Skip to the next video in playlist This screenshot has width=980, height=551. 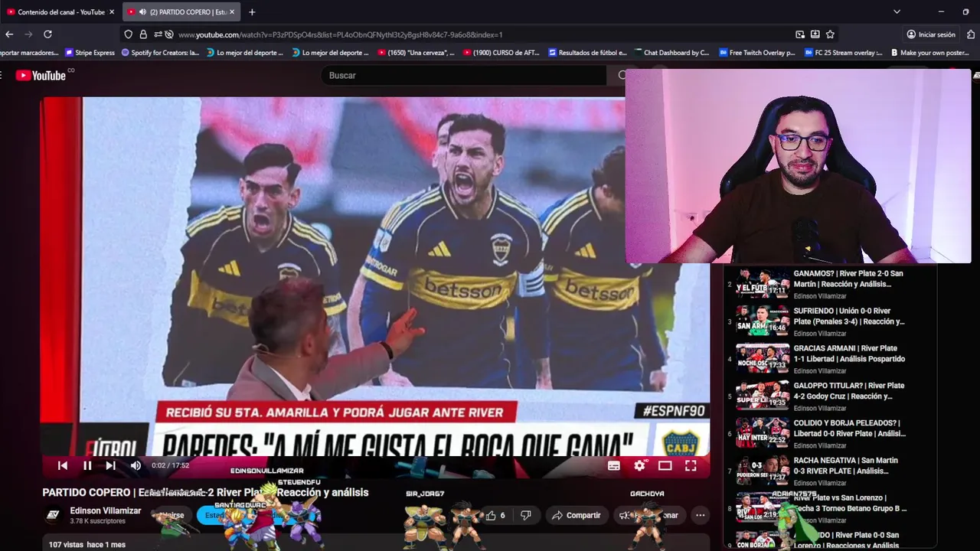[111, 465]
